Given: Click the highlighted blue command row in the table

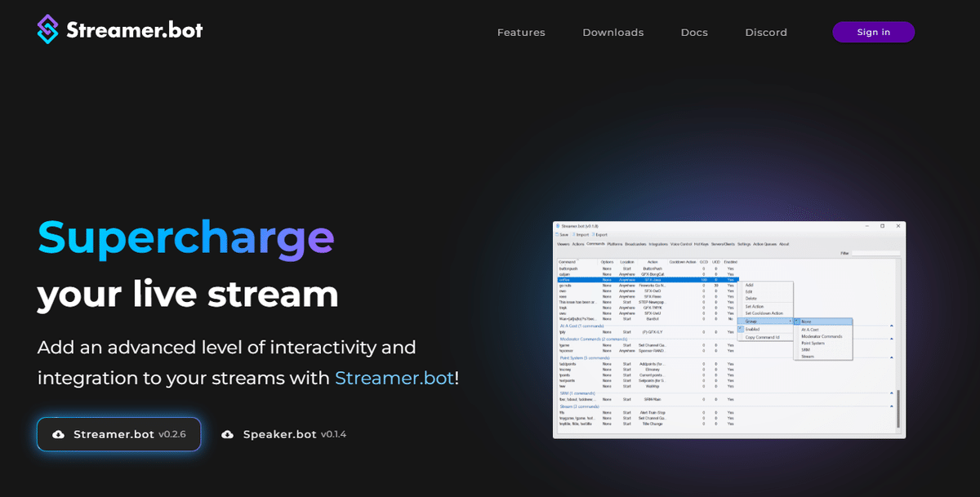Looking at the screenshot, I should 647,280.
